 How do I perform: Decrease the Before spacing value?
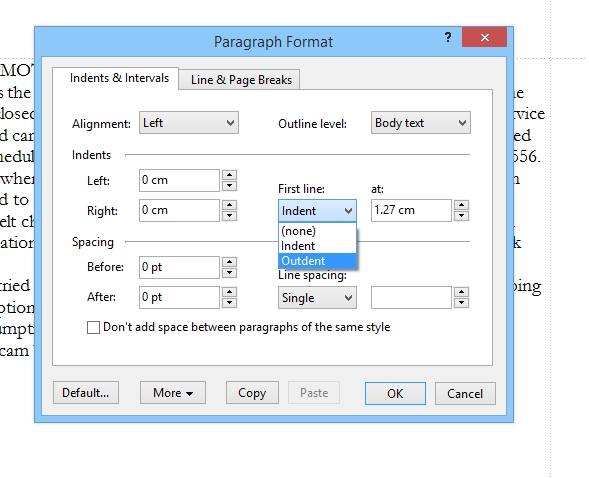[229, 273]
